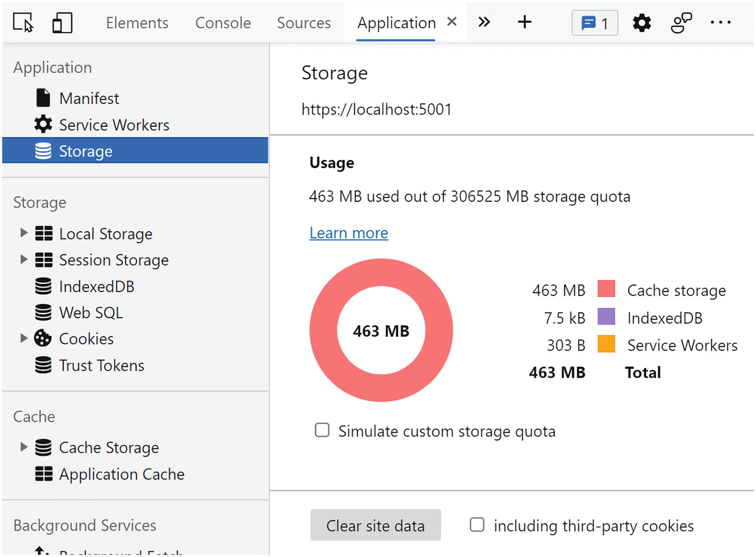Select Service Workers in the sidebar

pyautogui.click(x=114, y=125)
